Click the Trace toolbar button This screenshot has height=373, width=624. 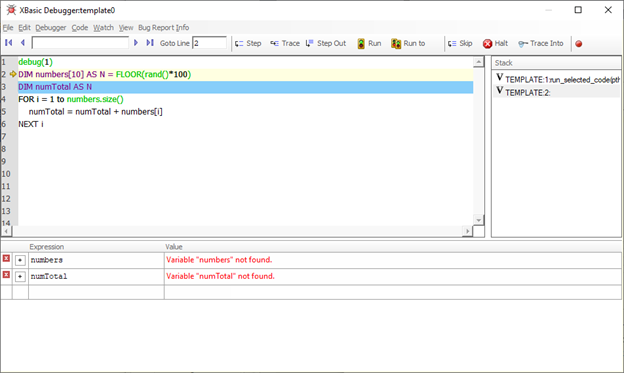pos(285,43)
